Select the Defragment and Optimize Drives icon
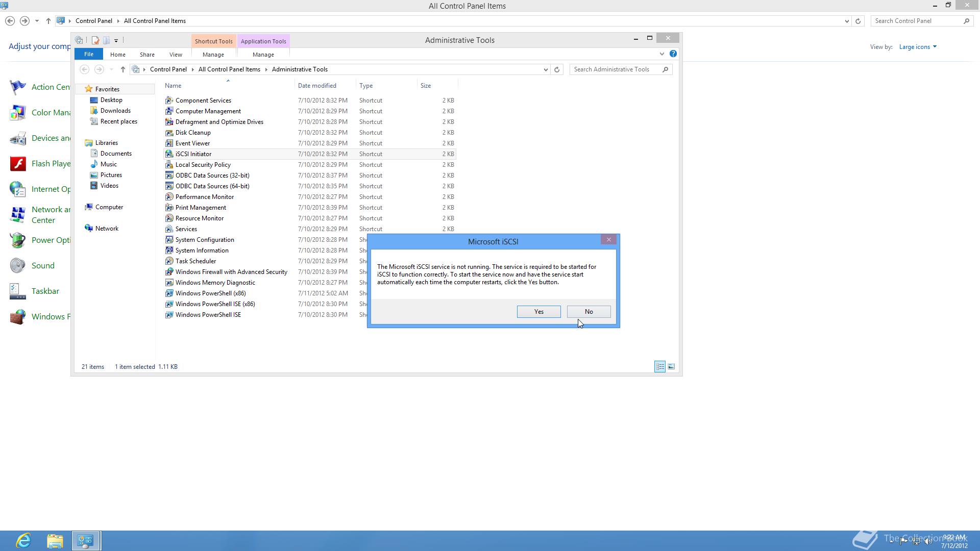 pos(169,122)
